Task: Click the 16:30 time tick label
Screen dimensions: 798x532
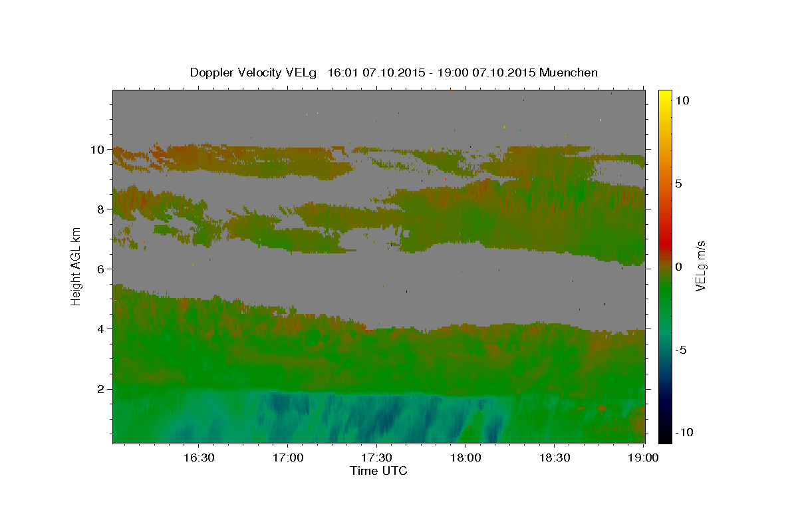Action: (198, 458)
